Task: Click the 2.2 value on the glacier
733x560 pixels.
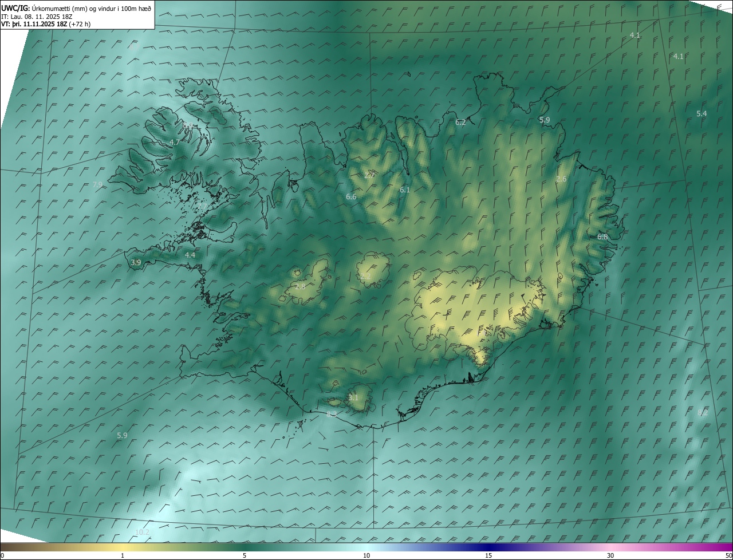Action: [x=365, y=277]
